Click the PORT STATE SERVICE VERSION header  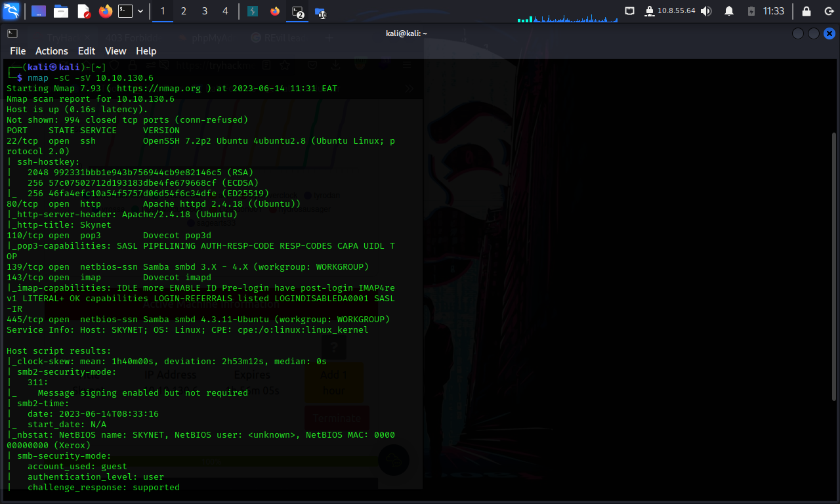click(x=93, y=131)
